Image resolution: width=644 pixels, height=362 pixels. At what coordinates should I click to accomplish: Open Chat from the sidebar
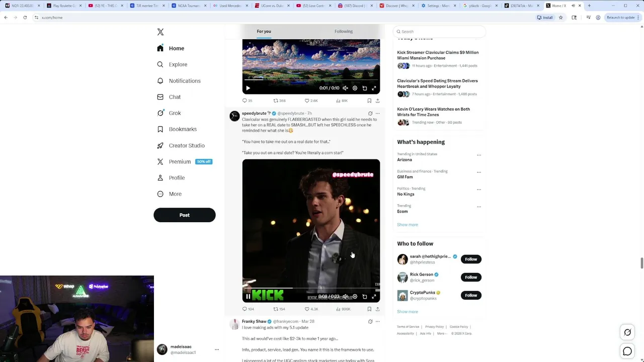coord(169,97)
